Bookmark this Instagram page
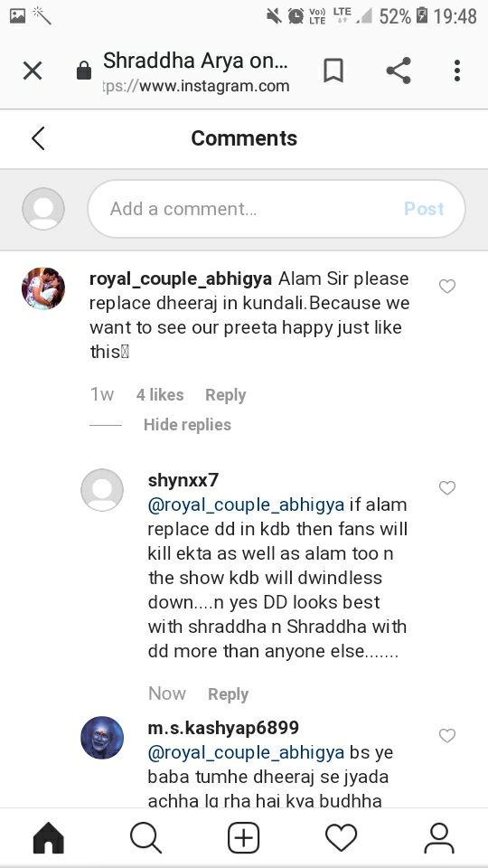Viewport: 488px width, 868px height. (x=333, y=71)
